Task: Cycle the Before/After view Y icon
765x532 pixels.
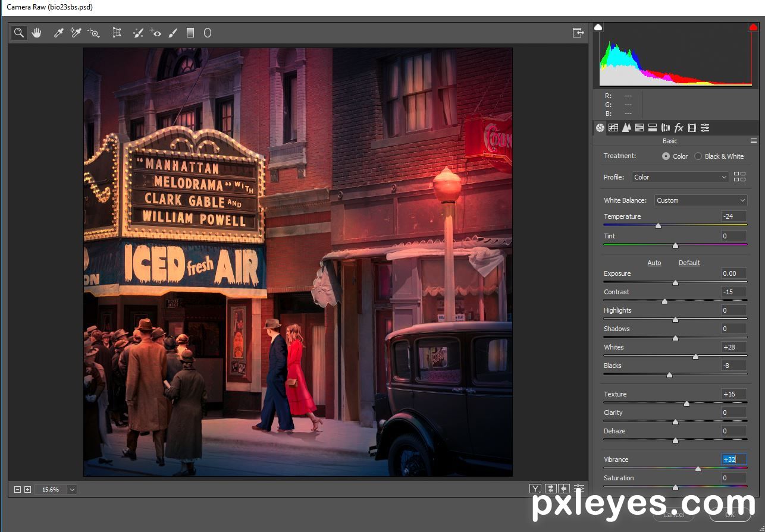Action: [x=535, y=489]
